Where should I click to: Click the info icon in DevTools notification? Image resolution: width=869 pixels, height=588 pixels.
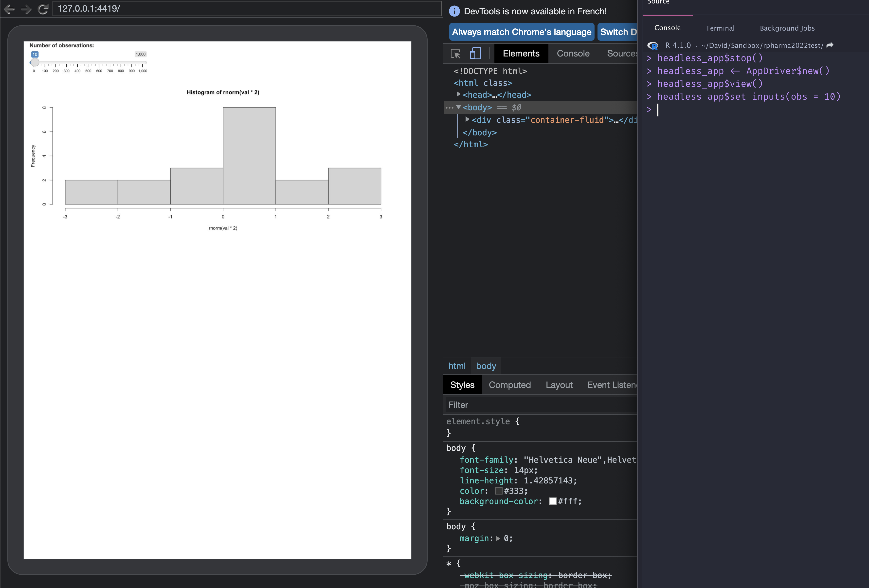[x=454, y=11]
